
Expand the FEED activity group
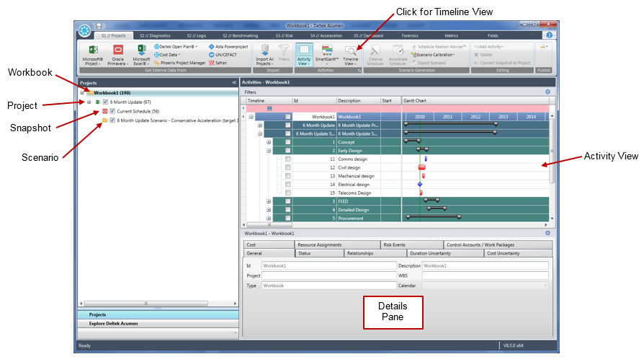point(269,201)
